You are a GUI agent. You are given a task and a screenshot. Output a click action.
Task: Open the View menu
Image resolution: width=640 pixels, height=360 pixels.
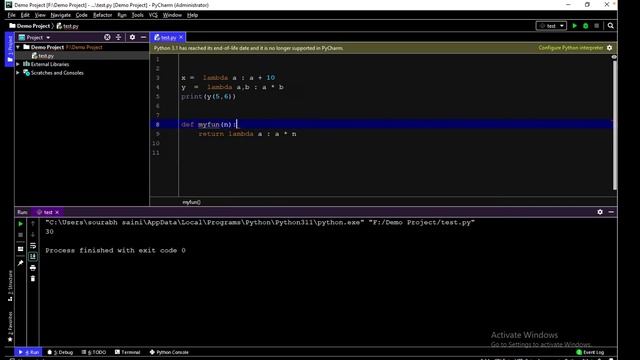tap(40, 15)
